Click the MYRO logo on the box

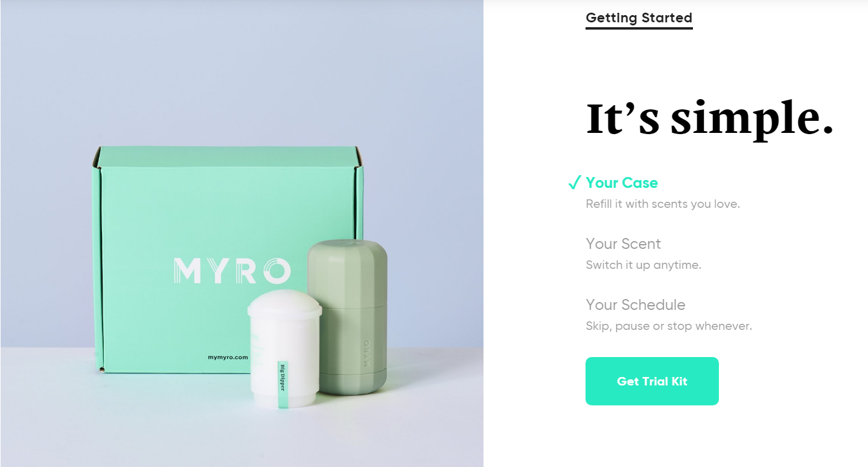[232, 271]
